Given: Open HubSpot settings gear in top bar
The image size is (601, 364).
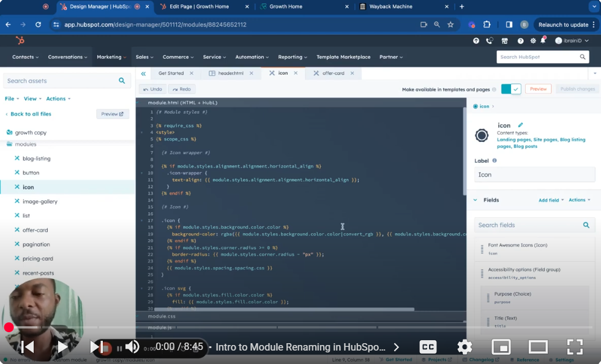Looking at the screenshot, I should click(533, 40).
